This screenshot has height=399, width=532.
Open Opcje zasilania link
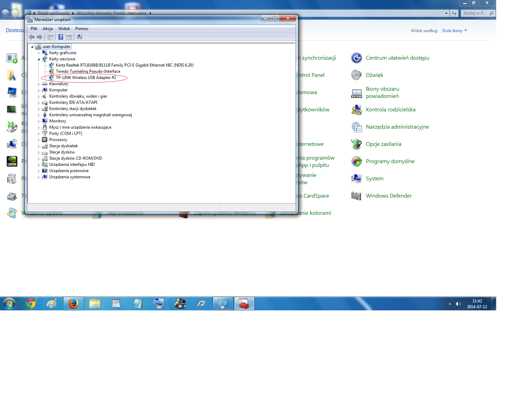click(383, 144)
